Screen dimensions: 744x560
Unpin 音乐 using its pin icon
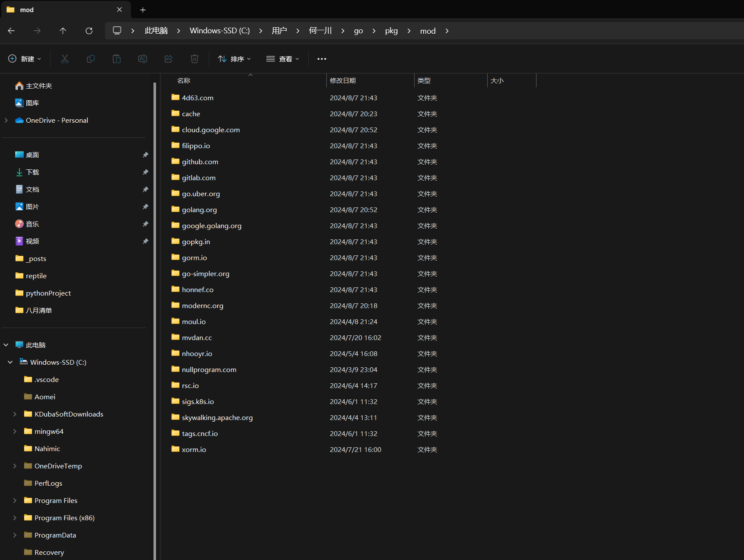point(145,224)
